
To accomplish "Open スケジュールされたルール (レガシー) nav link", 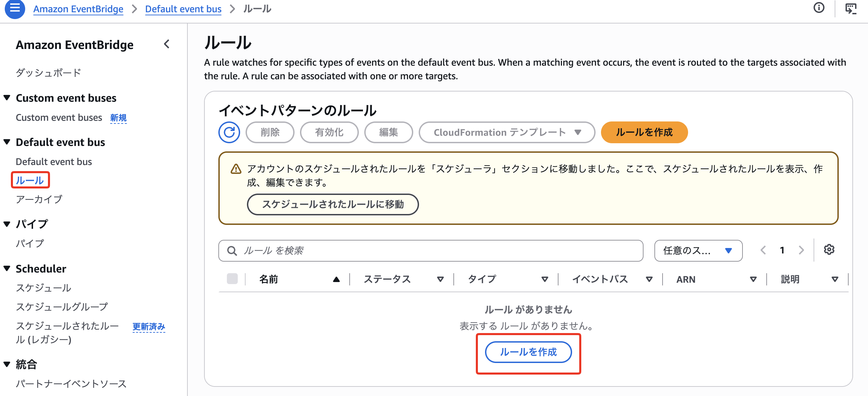I will tap(67, 333).
